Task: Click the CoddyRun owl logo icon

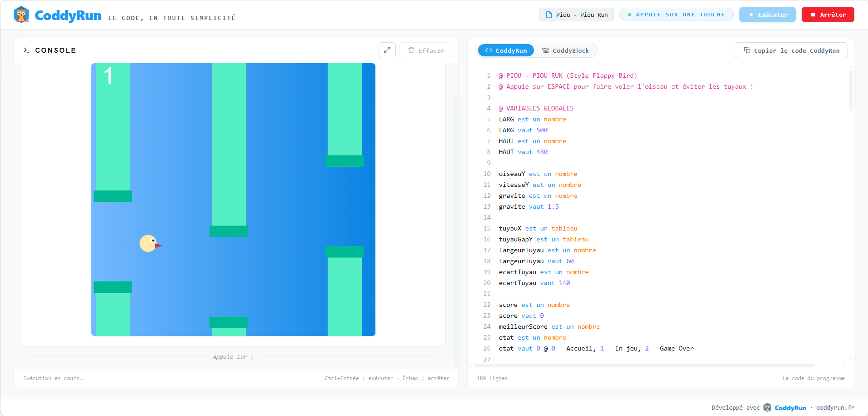Action: click(21, 15)
